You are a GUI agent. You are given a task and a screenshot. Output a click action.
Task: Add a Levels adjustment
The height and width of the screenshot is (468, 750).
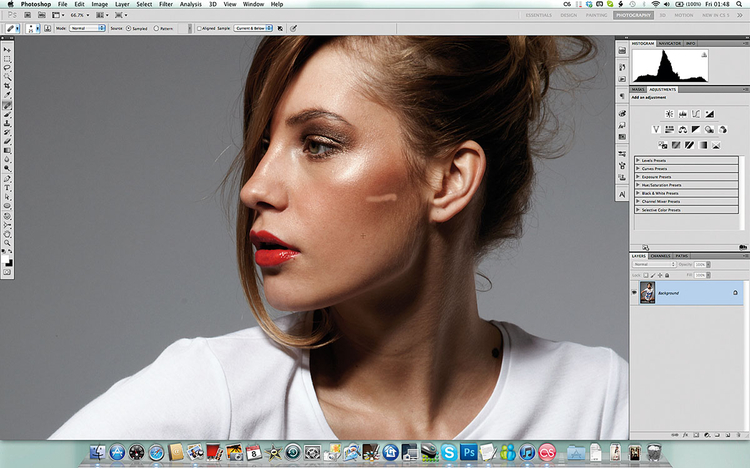pos(683,114)
